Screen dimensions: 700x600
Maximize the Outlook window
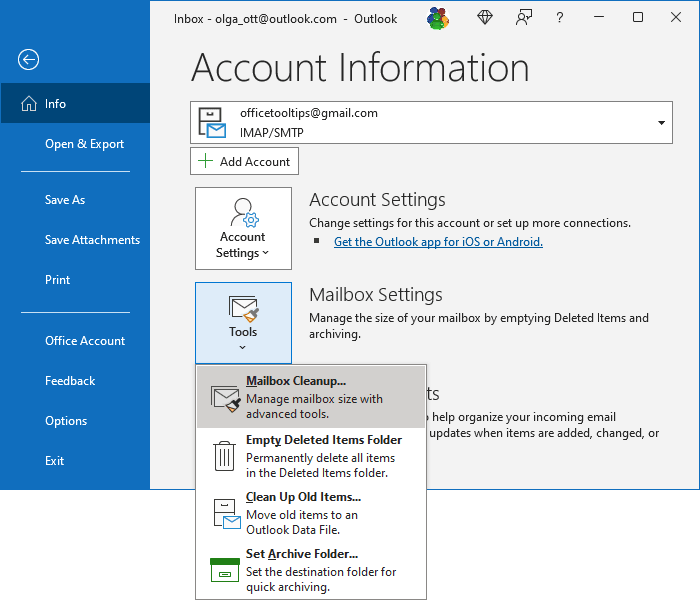click(638, 17)
